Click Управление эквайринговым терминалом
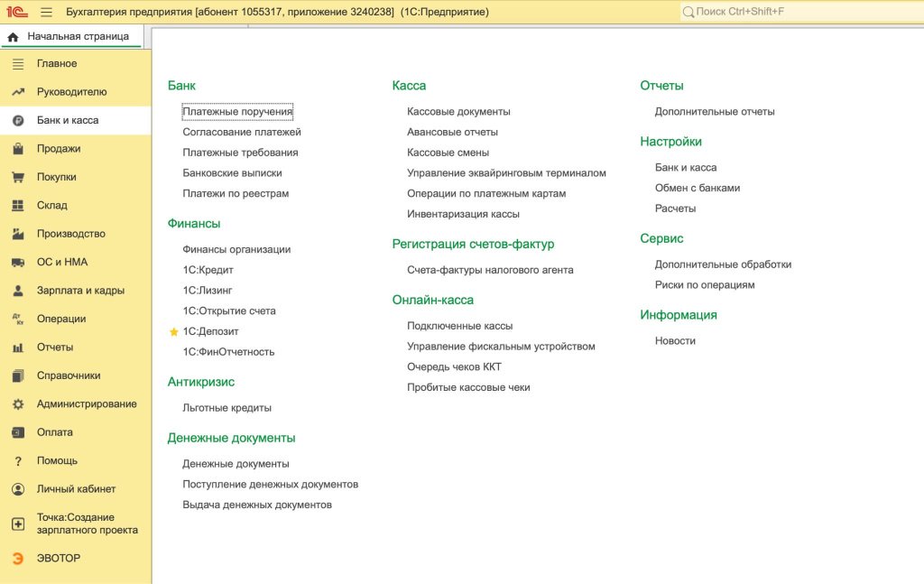 pyautogui.click(x=506, y=172)
